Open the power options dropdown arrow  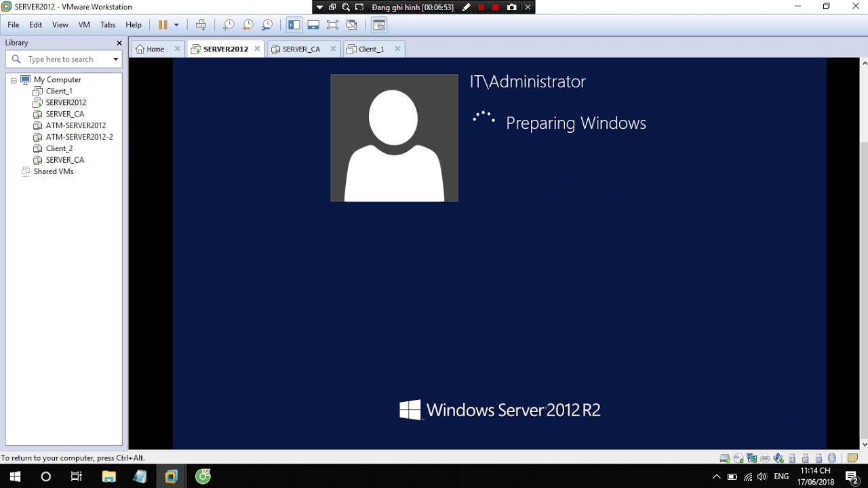(x=176, y=25)
